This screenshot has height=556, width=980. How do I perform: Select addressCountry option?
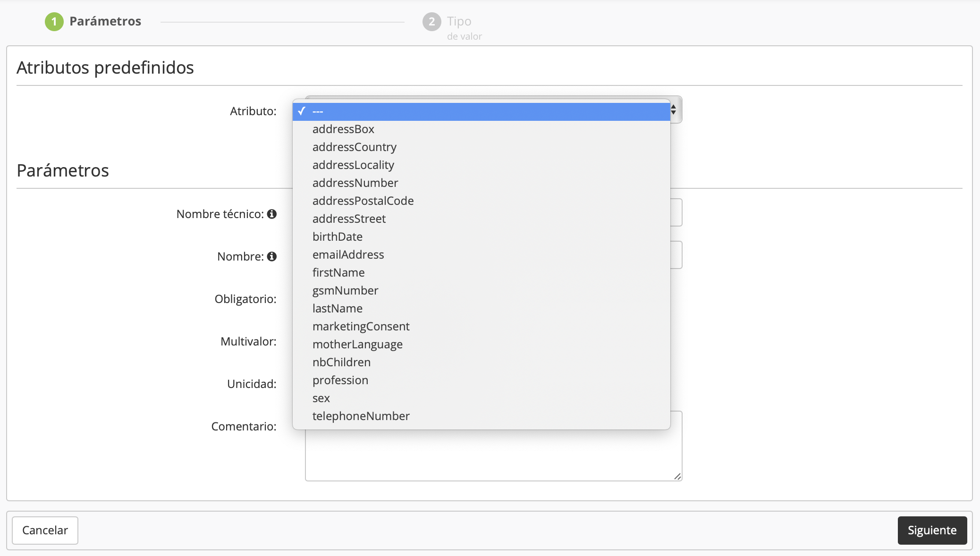pos(354,147)
